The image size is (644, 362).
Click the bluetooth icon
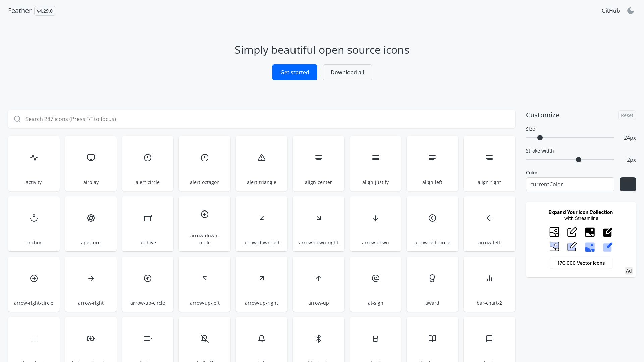(x=318, y=339)
